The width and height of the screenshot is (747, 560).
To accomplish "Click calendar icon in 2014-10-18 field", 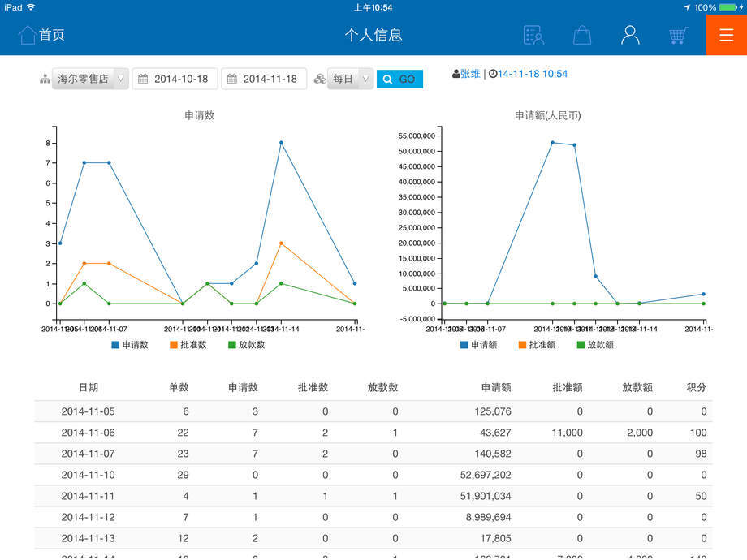I will tap(143, 79).
